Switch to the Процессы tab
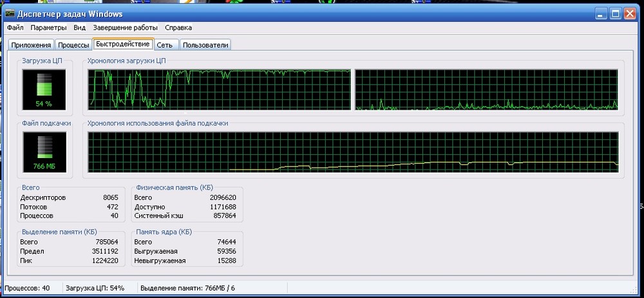Screen dimensions: 644x298 73,45
